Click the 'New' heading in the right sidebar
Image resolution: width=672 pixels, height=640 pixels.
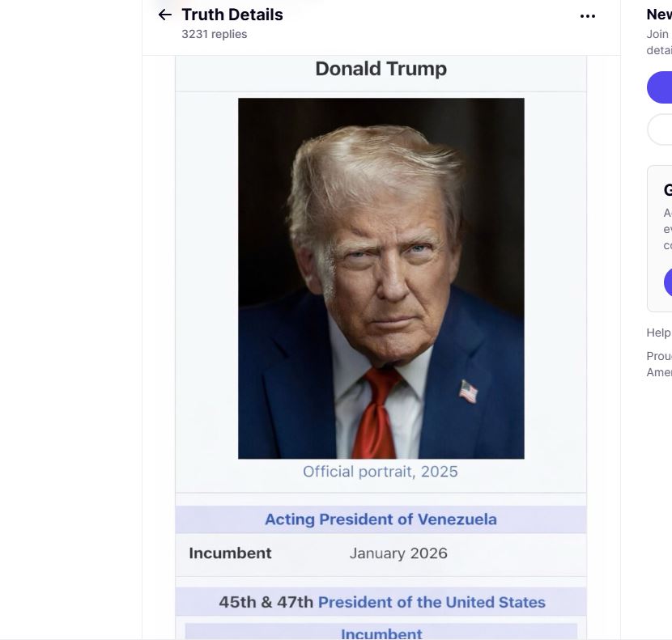pos(659,14)
